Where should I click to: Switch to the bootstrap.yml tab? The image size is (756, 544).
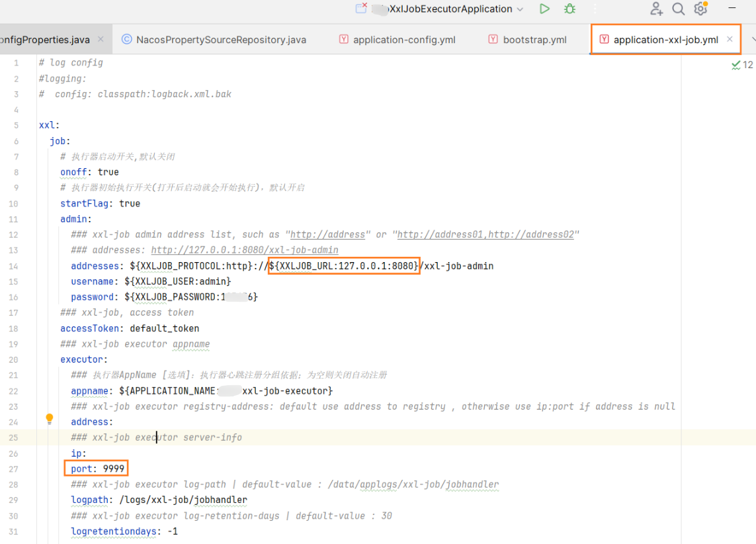coord(527,40)
